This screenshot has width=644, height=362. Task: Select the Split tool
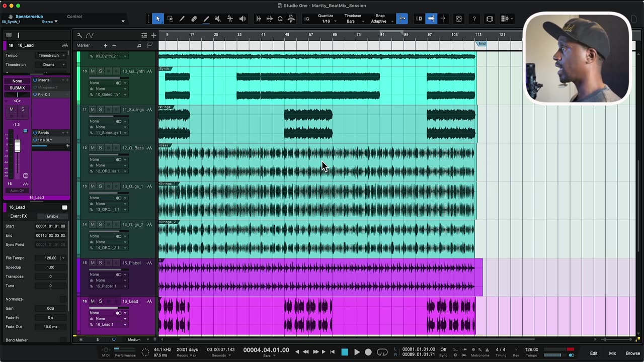[x=182, y=19]
